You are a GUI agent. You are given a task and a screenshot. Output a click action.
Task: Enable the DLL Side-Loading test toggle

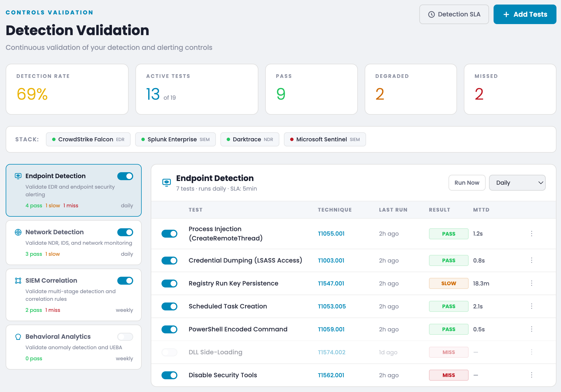(x=169, y=352)
